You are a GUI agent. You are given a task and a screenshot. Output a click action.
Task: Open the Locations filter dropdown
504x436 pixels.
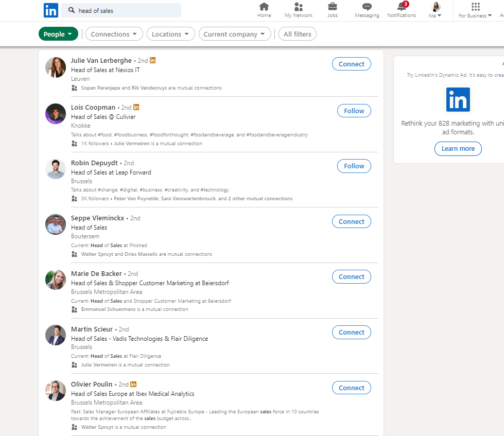point(170,34)
